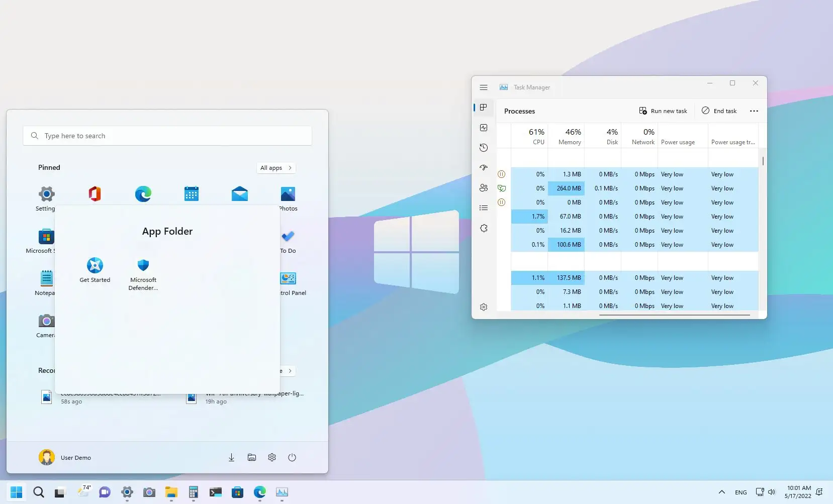Open the Details panel in Task Manager

(484, 208)
